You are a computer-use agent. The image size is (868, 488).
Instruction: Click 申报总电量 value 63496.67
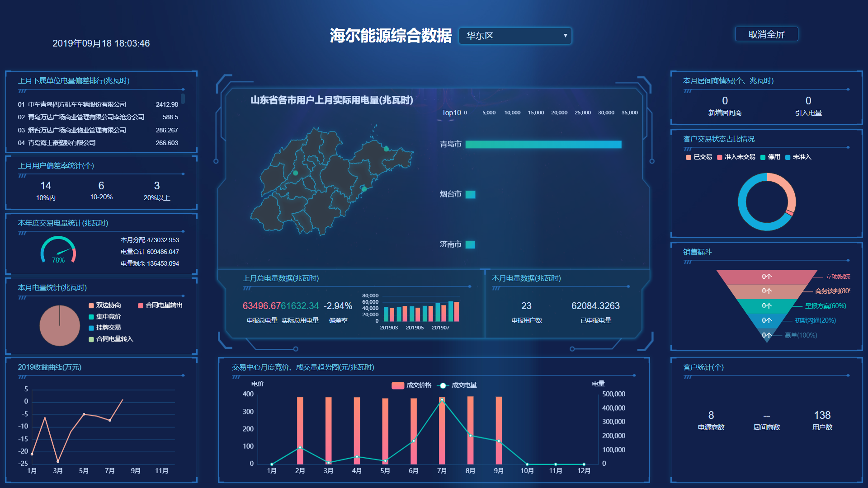[262, 306]
